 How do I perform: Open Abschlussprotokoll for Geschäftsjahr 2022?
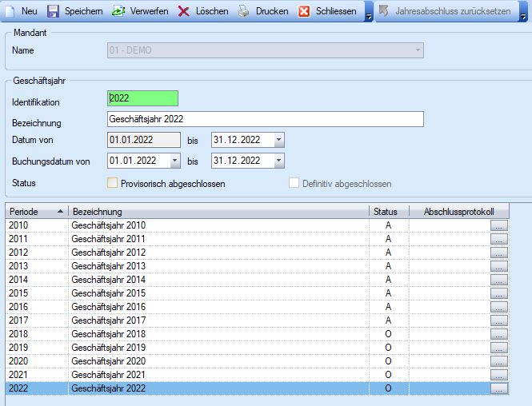click(499, 388)
